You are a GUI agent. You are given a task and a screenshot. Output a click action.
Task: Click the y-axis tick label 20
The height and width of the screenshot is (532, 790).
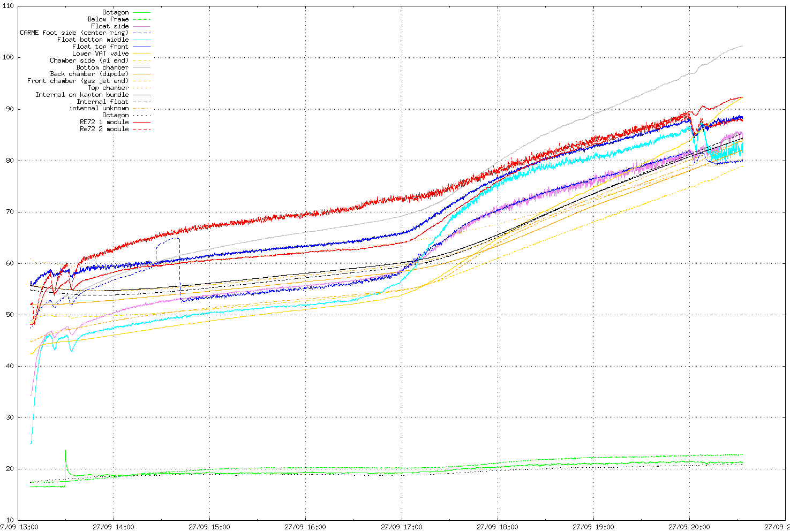click(x=10, y=469)
